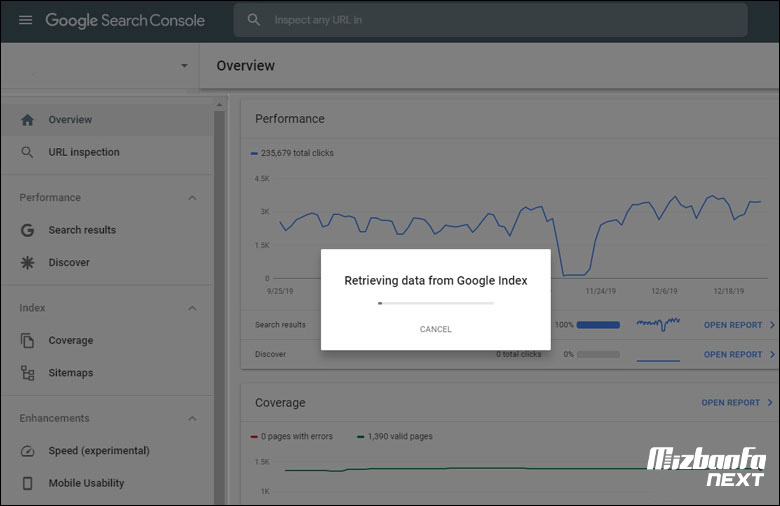Open Discover in the sidebar
Screen dimensions: 780x506
click(x=107, y=262)
